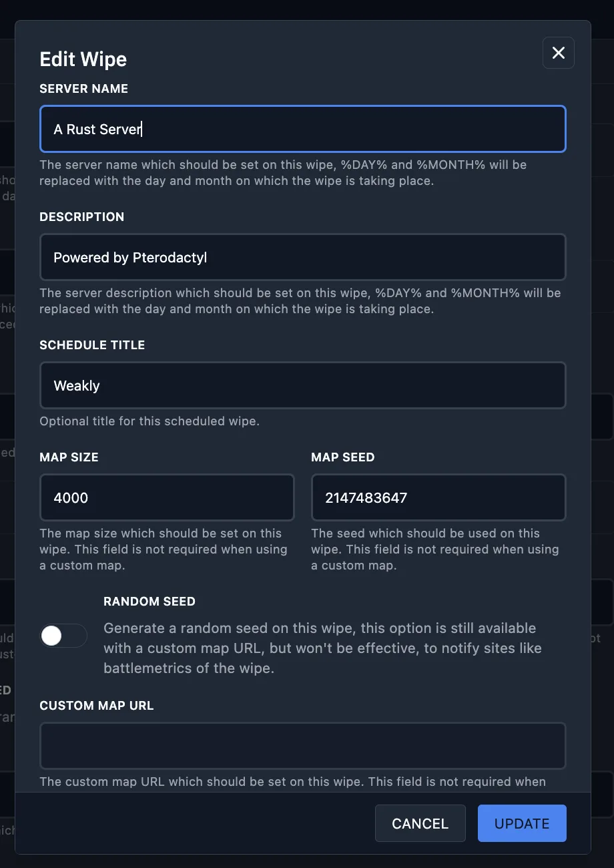Focus the Description field with Pterodactyl text
The width and height of the screenshot is (614, 868).
click(x=302, y=257)
